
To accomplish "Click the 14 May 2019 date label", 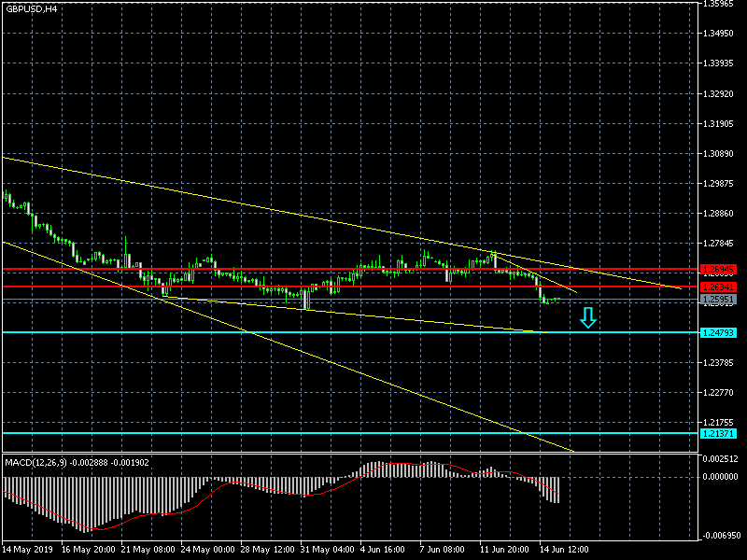I will pos(28,551).
